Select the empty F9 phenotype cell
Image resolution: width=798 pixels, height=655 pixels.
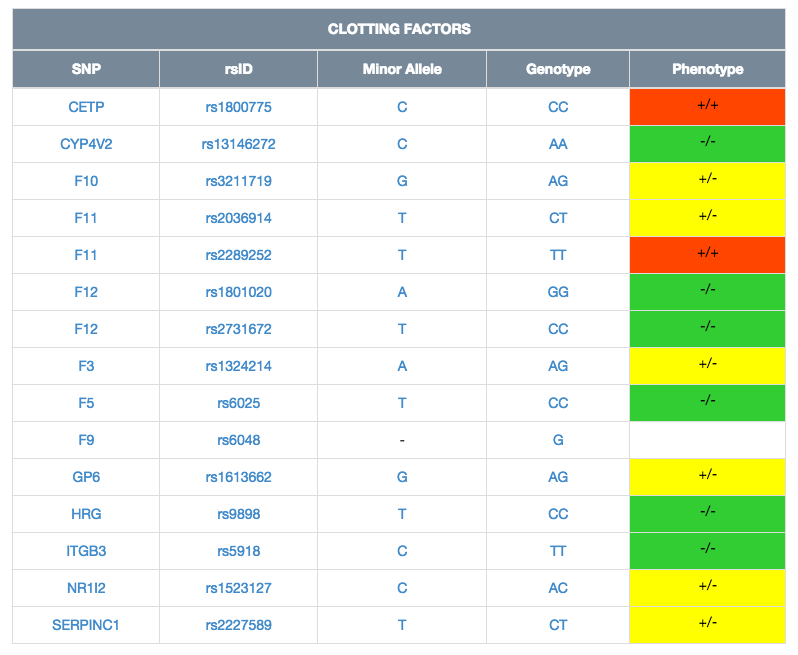(x=707, y=440)
